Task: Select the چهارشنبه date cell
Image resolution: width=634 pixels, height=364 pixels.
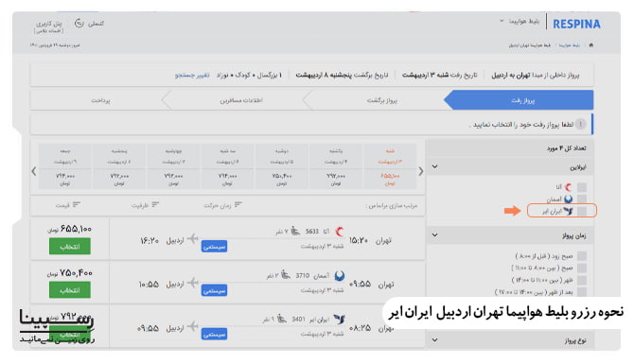Action: [x=173, y=166]
